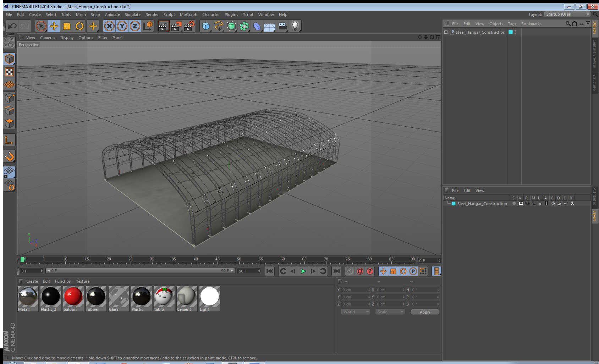Enable the Axis tool

coord(9,140)
